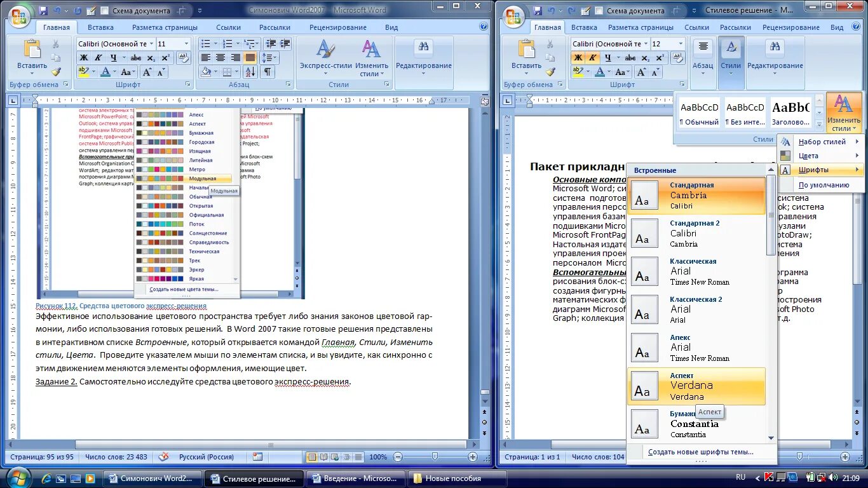Image resolution: width=868 pixels, height=488 pixels.
Task: Show paragraph marks (¶) in left window
Action: pyautogui.click(x=268, y=72)
